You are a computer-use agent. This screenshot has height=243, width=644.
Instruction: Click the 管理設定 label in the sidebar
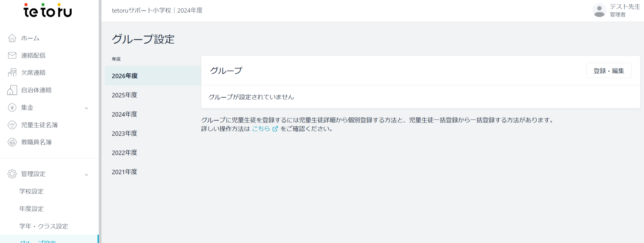click(x=33, y=174)
